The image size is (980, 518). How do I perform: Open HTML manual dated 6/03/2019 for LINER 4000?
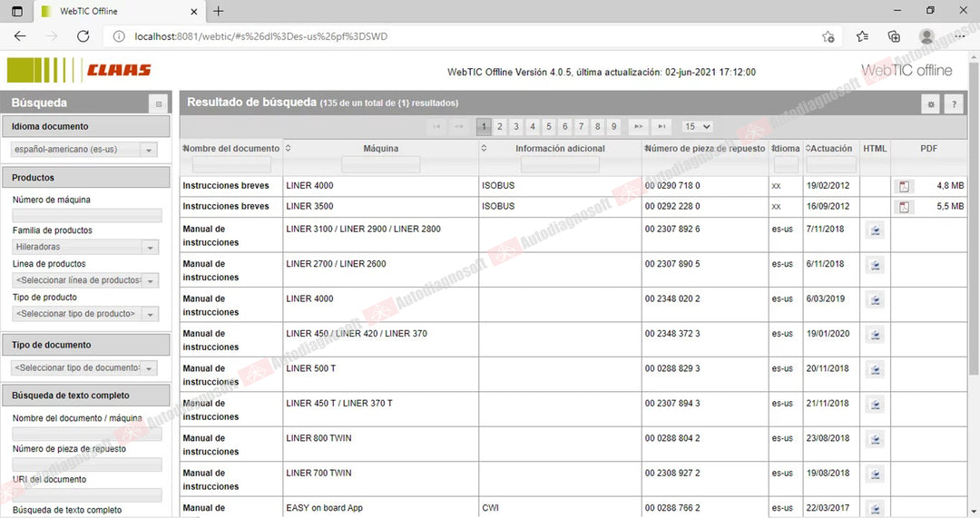(x=875, y=300)
